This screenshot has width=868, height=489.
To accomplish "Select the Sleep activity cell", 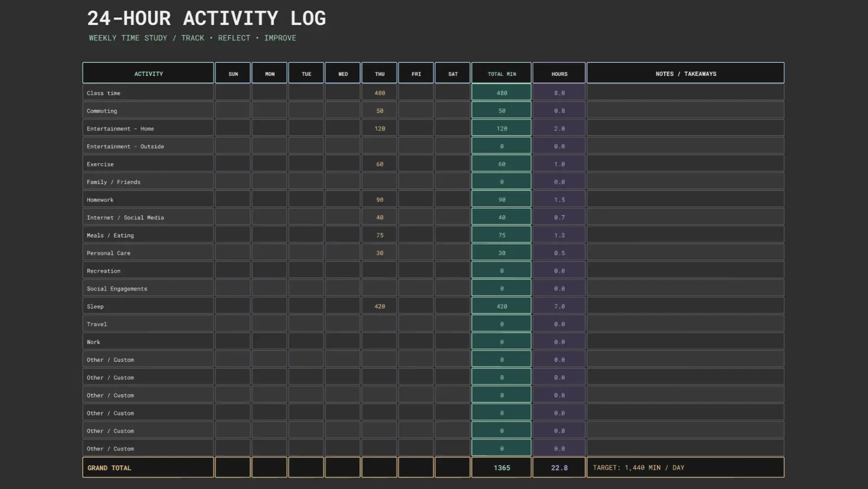I will click(x=148, y=306).
